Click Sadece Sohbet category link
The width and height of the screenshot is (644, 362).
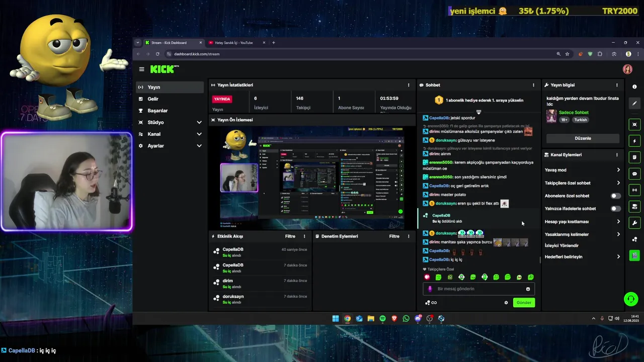[574, 113]
